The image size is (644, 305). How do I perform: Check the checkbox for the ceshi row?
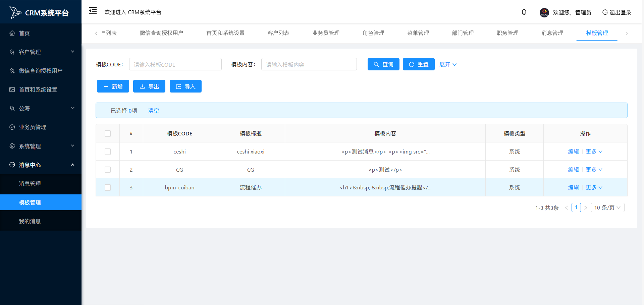pos(108,151)
